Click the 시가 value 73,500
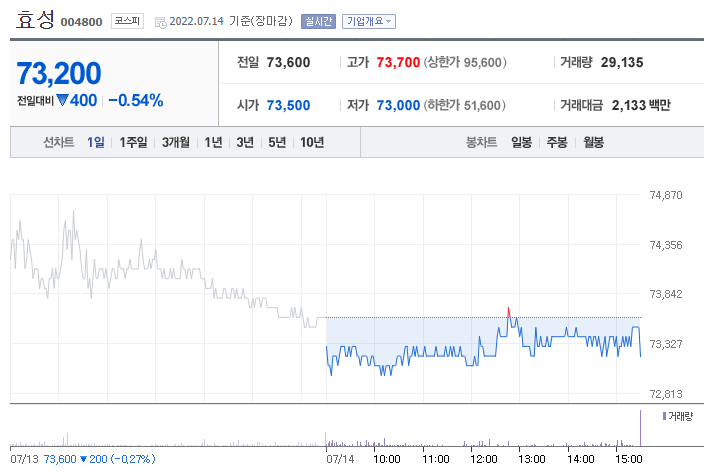Screen dimensions: 704x472 coord(288,106)
